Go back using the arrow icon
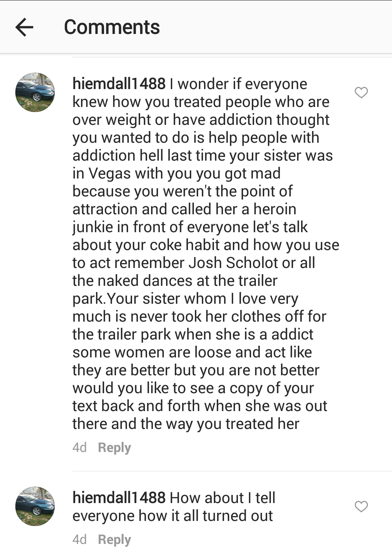This screenshot has width=392, height=560. pyautogui.click(x=24, y=27)
